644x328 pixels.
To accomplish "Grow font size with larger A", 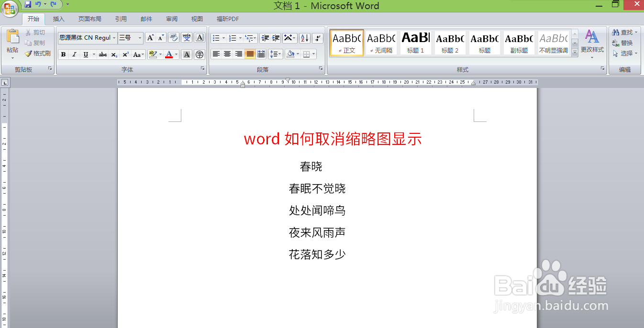I will coord(150,38).
